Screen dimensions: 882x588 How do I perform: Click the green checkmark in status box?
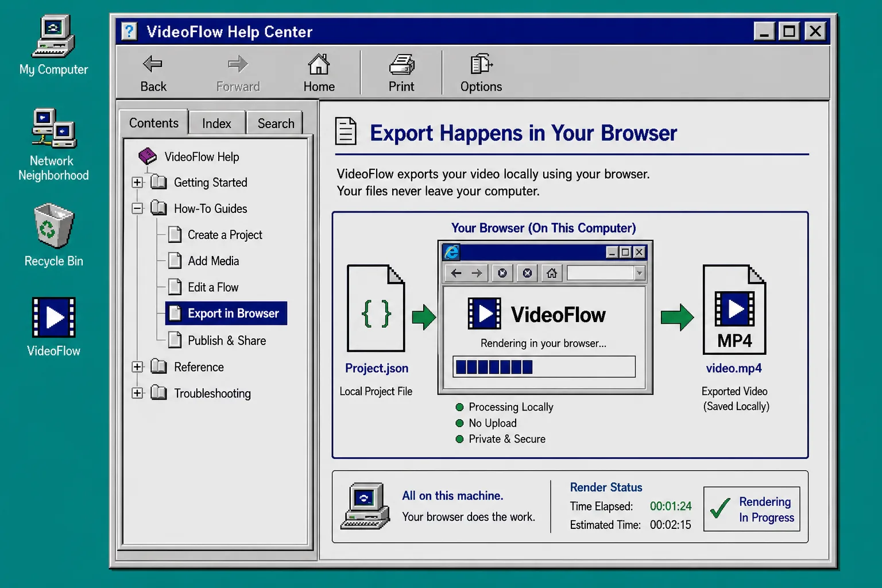(x=720, y=508)
